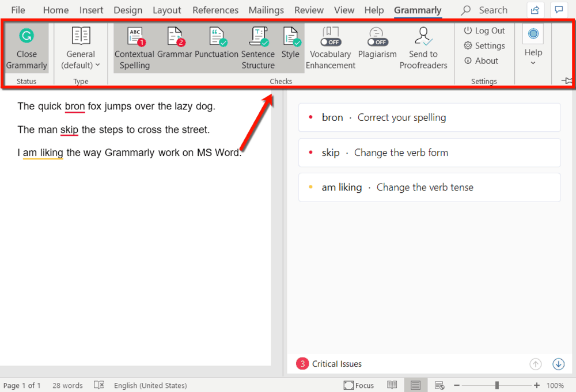Click the underlined word 'skip' in document

pyautogui.click(x=70, y=130)
